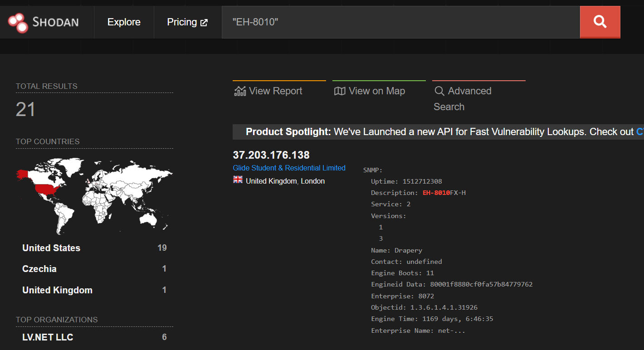Click the United Kingdom, London location text
This screenshot has height=350, width=644.
click(285, 181)
